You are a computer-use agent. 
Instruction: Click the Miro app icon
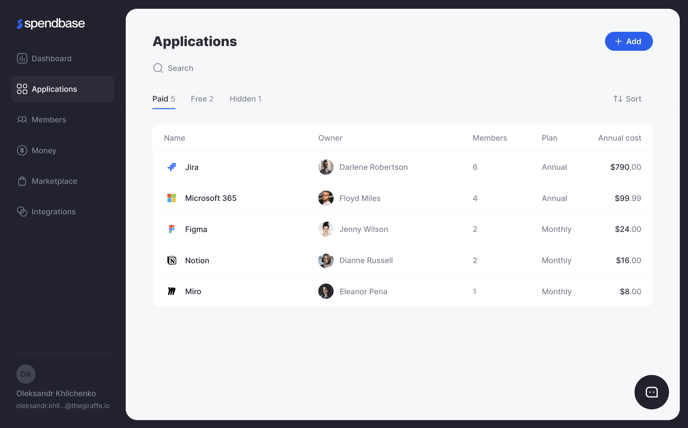(x=172, y=291)
